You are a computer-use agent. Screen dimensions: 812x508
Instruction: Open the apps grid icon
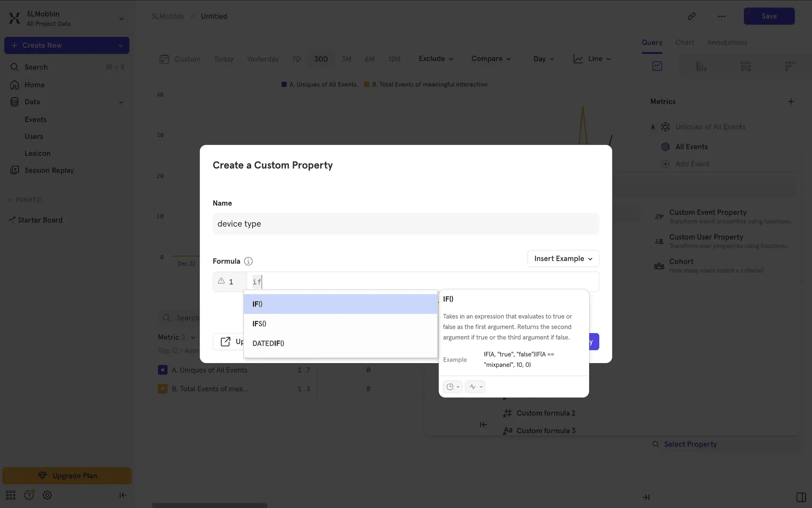coord(11,495)
